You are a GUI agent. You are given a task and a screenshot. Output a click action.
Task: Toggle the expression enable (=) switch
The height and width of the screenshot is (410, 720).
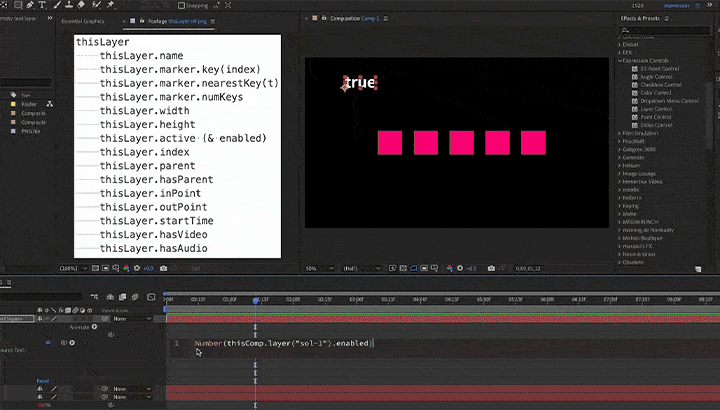(x=48, y=343)
